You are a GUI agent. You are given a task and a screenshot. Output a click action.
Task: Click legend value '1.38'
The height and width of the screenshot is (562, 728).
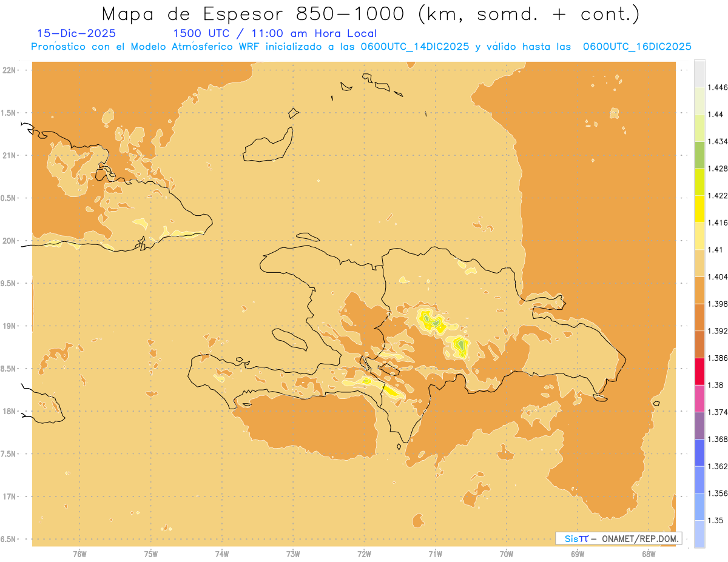[716, 385]
